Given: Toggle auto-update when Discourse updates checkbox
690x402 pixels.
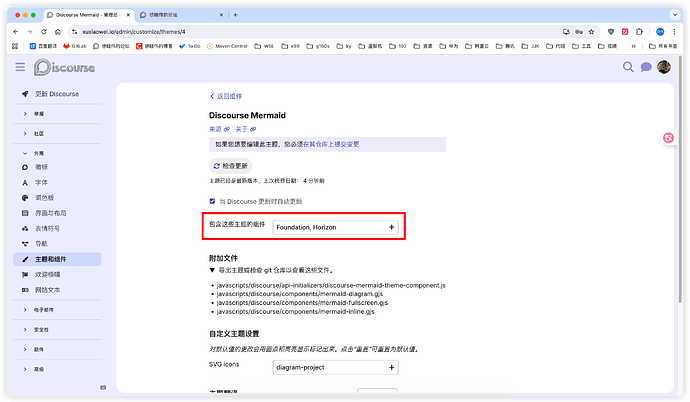Looking at the screenshot, I should click(212, 201).
